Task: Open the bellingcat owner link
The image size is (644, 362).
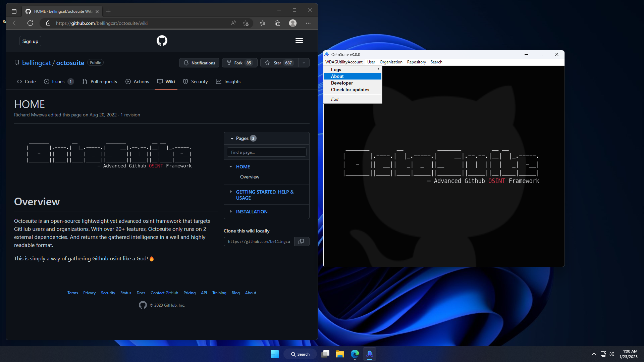Action: [x=37, y=63]
